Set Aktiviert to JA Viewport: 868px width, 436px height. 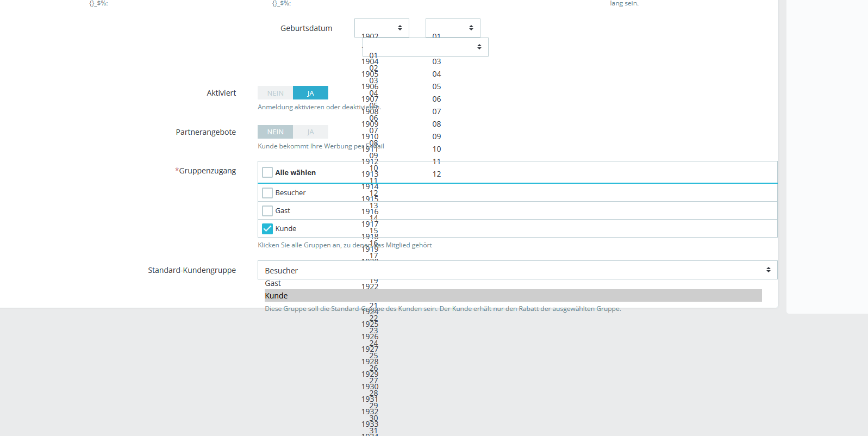tap(310, 93)
